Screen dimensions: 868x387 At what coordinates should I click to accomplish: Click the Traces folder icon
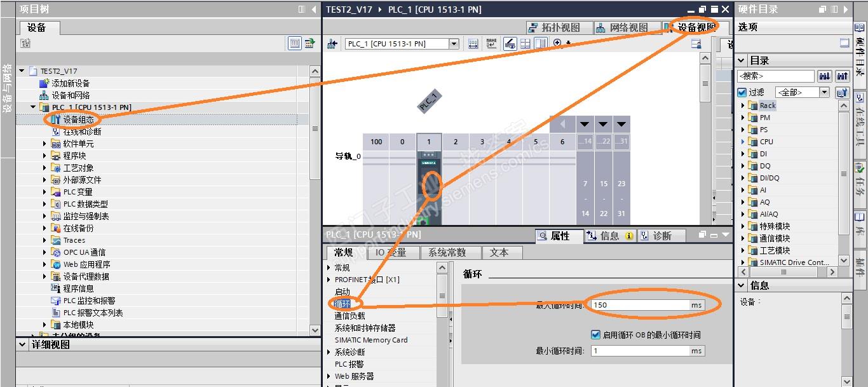tap(56, 240)
